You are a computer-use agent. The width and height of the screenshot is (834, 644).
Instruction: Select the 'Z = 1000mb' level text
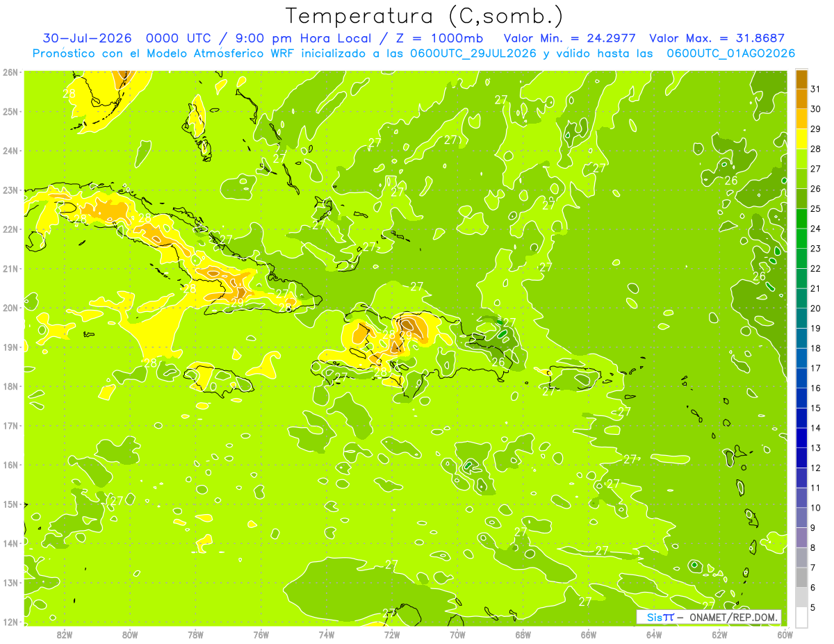[x=441, y=38]
